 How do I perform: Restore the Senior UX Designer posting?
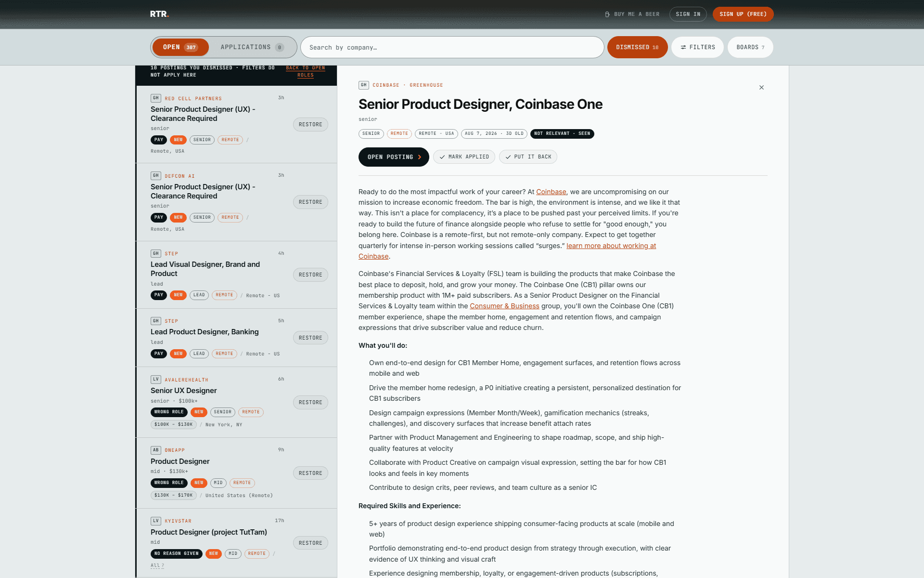point(310,402)
